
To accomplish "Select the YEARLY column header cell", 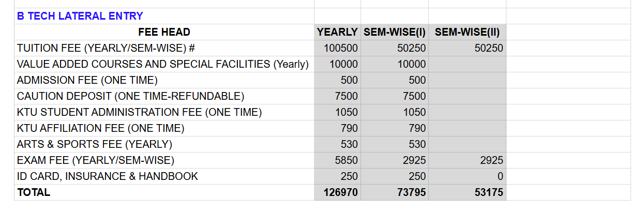I will tap(337, 32).
